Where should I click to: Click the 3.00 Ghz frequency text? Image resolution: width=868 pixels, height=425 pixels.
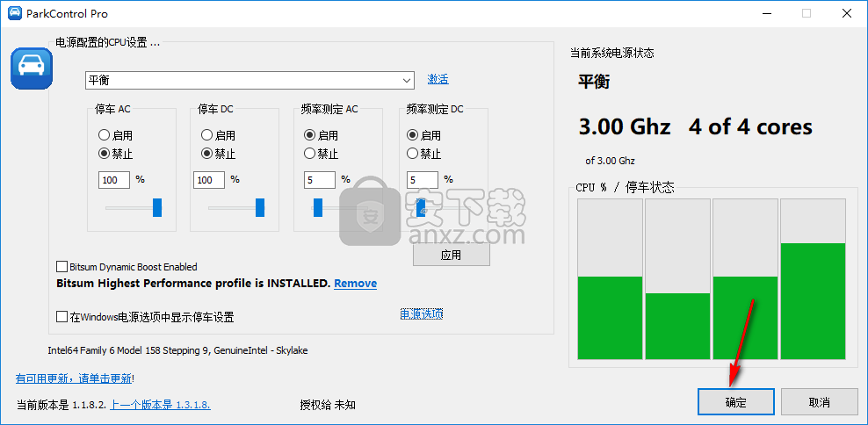pos(625,126)
